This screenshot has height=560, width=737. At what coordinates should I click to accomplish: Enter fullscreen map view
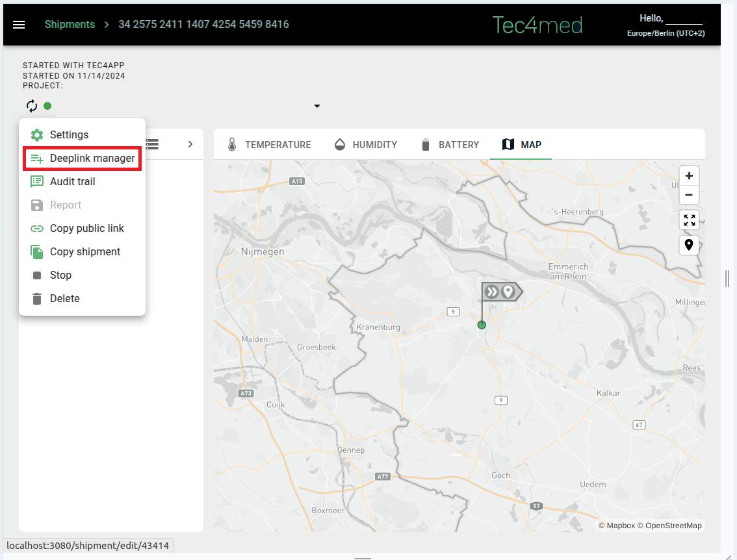click(x=689, y=220)
